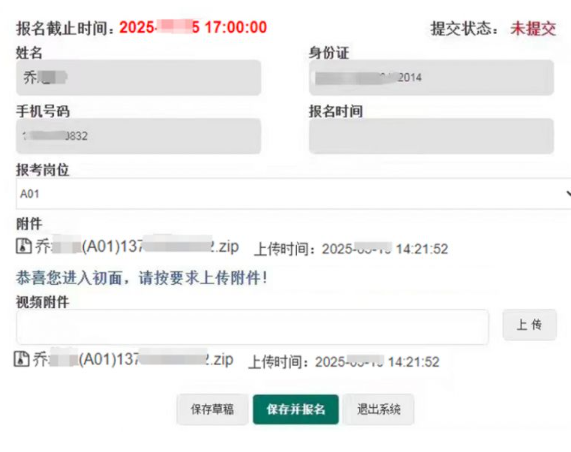Image resolution: width=571 pixels, height=452 pixels.
Task: Click the 上传 upload button
Action: (x=529, y=325)
